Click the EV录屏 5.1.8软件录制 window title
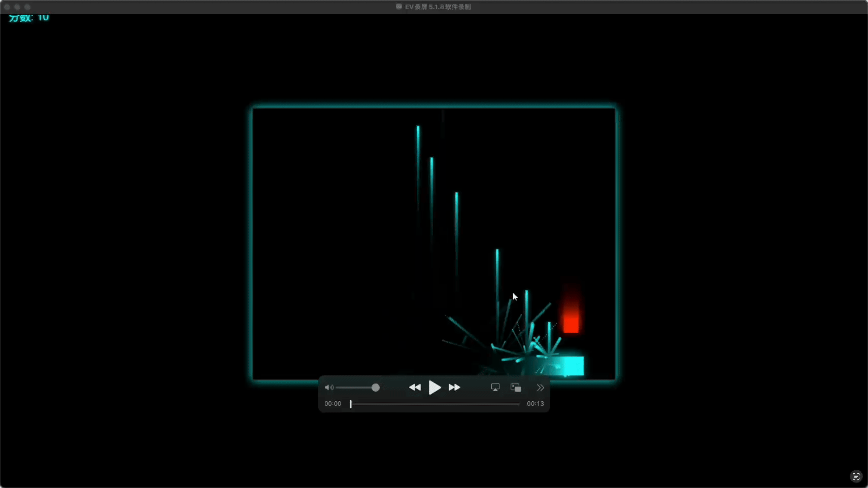 point(438,7)
